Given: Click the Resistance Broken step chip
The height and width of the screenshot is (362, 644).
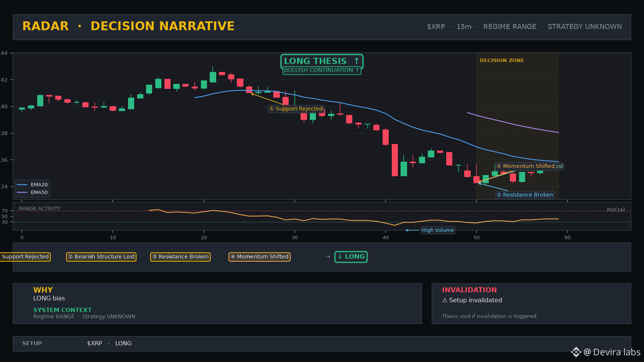Looking at the screenshot, I should click(x=180, y=257).
